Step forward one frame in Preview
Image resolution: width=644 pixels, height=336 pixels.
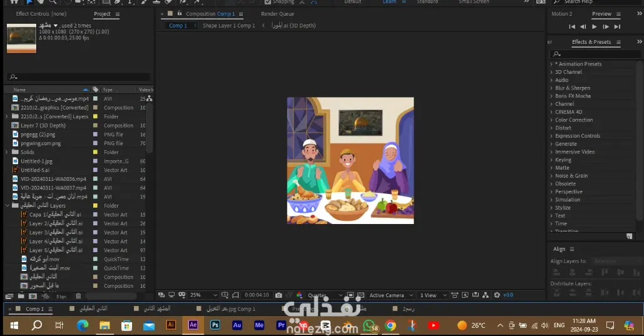tap(606, 27)
